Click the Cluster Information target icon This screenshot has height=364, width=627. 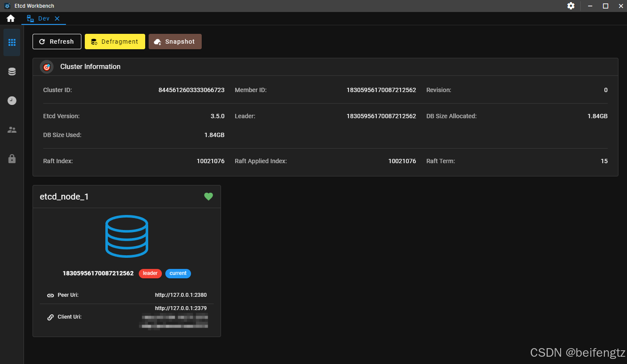[47, 67]
